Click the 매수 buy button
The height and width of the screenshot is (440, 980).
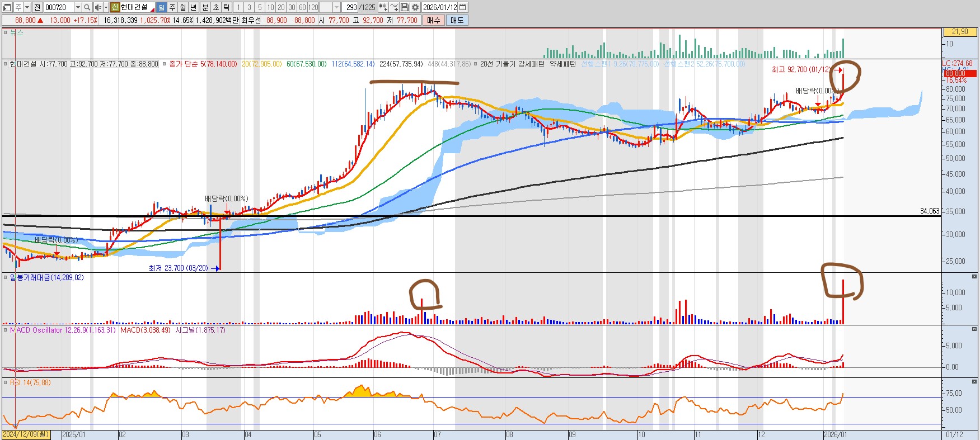point(434,20)
